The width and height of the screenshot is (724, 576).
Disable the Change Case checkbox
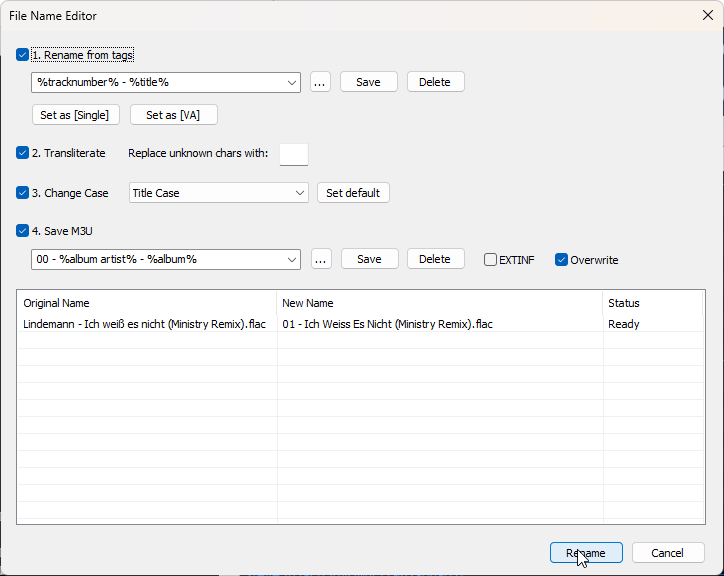(22, 193)
